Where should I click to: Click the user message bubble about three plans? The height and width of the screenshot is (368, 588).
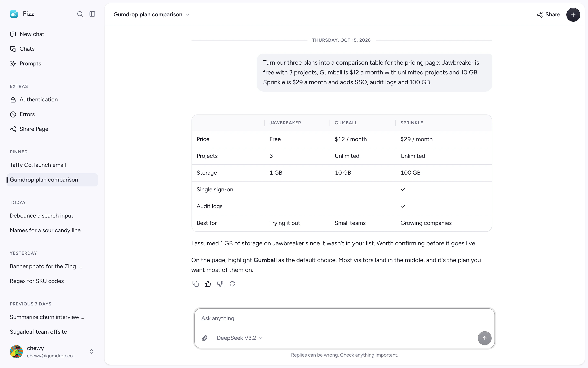pyautogui.click(x=374, y=73)
